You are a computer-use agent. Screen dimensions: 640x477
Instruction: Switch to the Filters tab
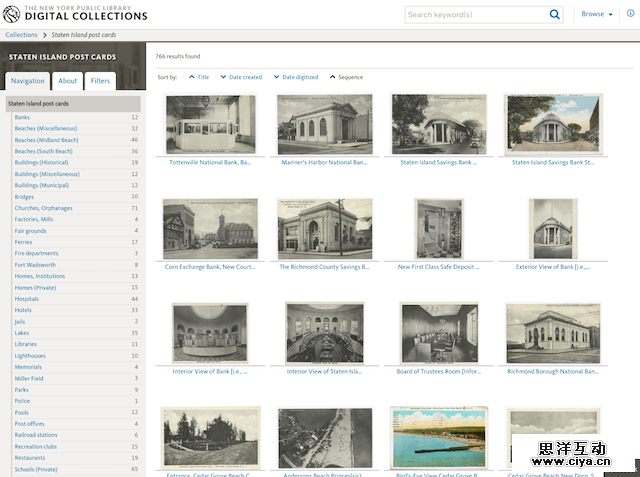[100, 81]
